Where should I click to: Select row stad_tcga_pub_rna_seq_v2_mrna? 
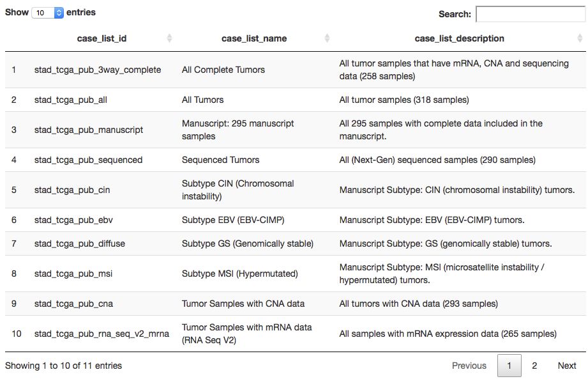click(x=102, y=334)
